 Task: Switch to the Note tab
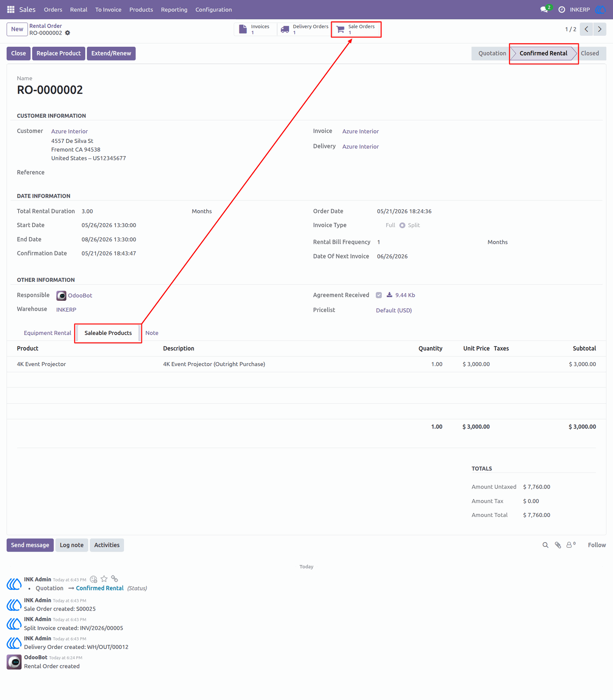152,333
